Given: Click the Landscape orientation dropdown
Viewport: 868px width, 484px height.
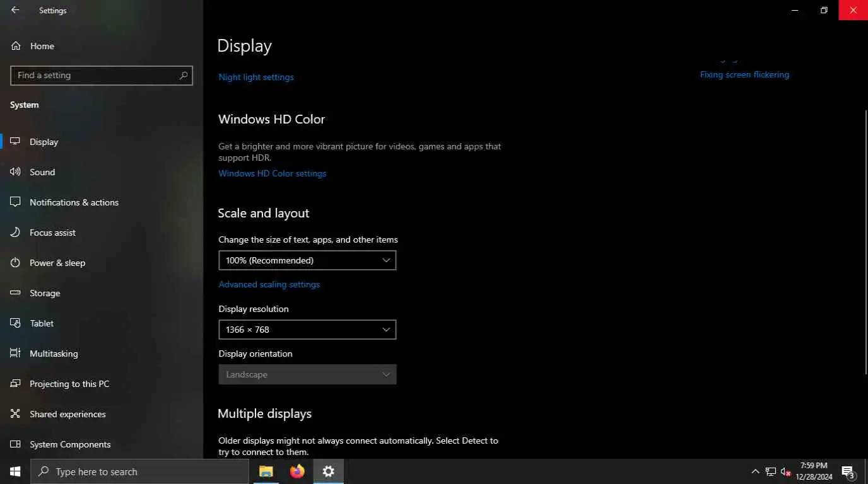Looking at the screenshot, I should pos(307,374).
